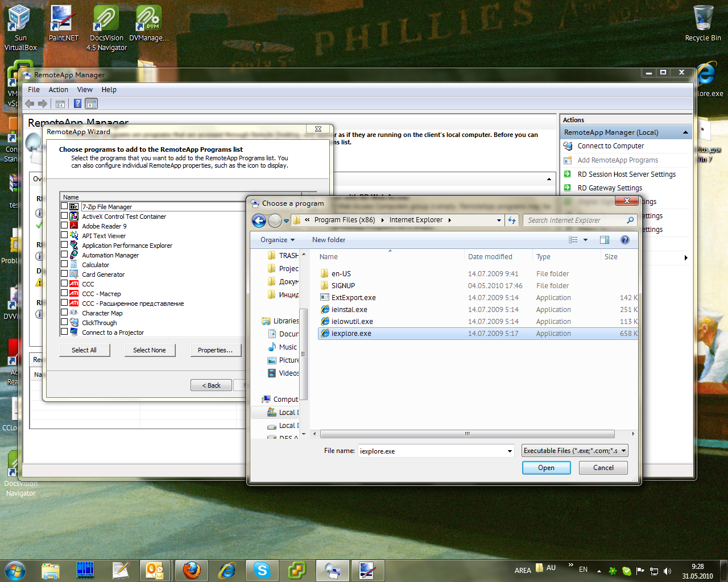
Task: Check the Calculator checkbox
Action: pos(64,264)
